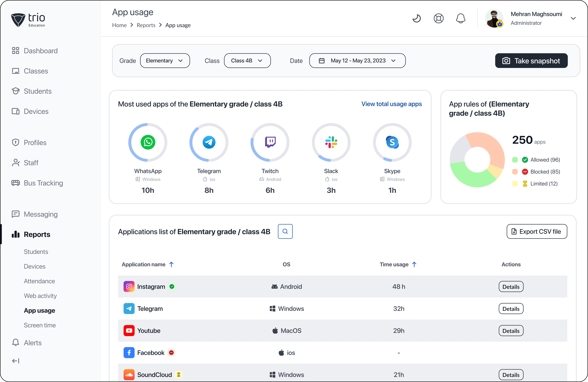
Task: Click the Facebook row icon
Action: [129, 353]
